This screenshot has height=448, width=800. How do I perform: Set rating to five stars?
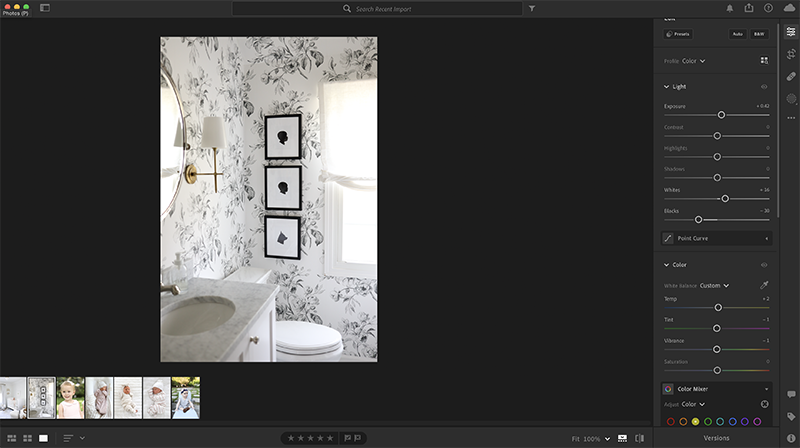point(330,438)
